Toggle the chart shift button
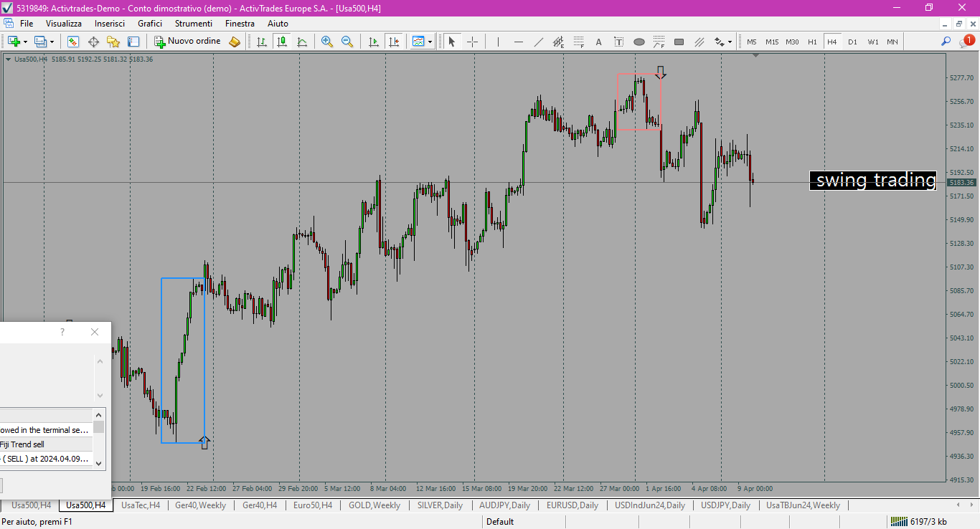 [393, 42]
